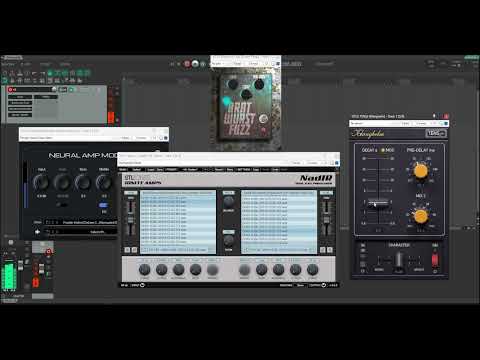Image resolution: width=480 pixels, height=360 pixels.
Task: Click the MIX orange knob in reverb plugin
Action: pyautogui.click(x=421, y=216)
